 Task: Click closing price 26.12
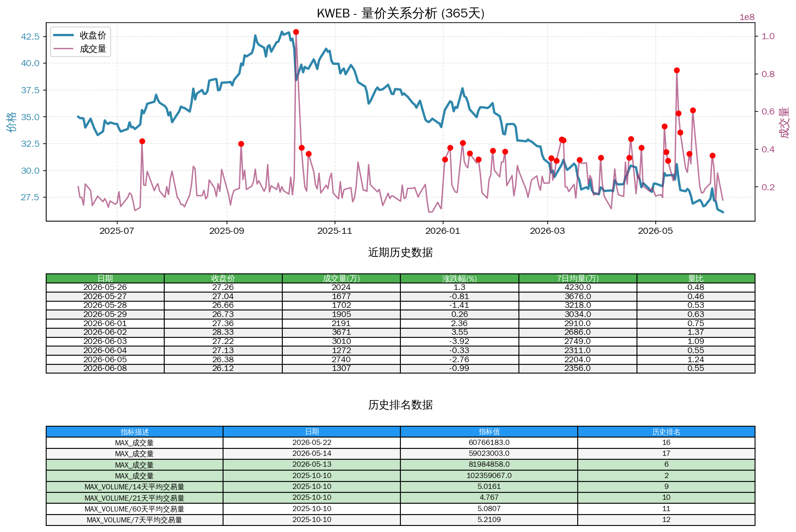223,368
